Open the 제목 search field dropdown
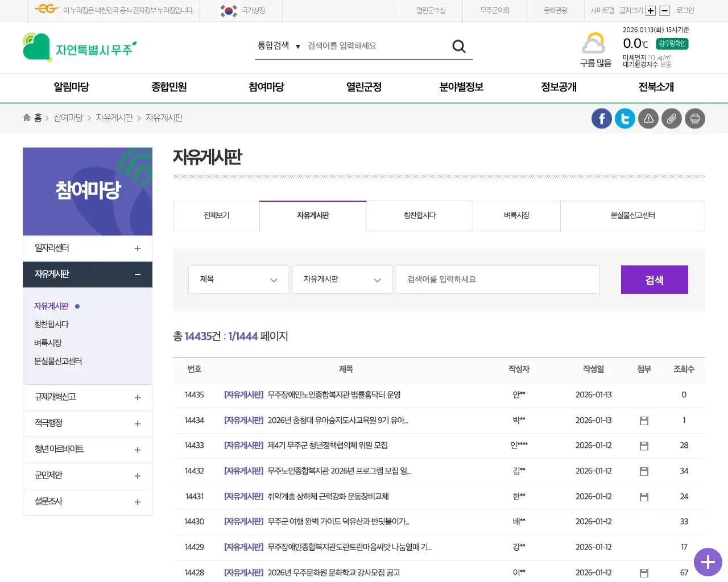Screen dimensions: 728x582 tap(238, 279)
